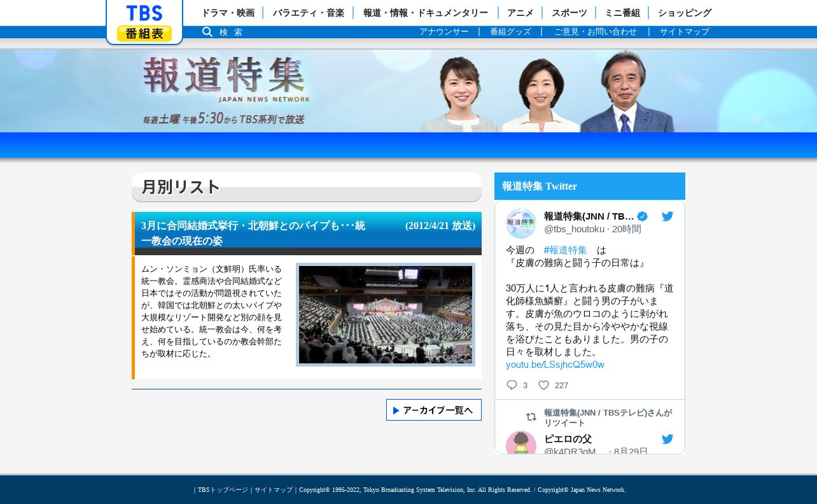The height and width of the screenshot is (504, 817).
Task: Click the 月別リスト heading
Action: (x=181, y=187)
